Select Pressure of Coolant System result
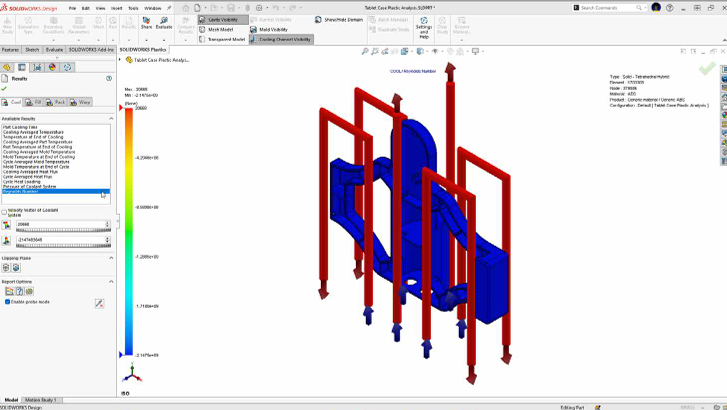The image size is (727, 410). tap(30, 186)
